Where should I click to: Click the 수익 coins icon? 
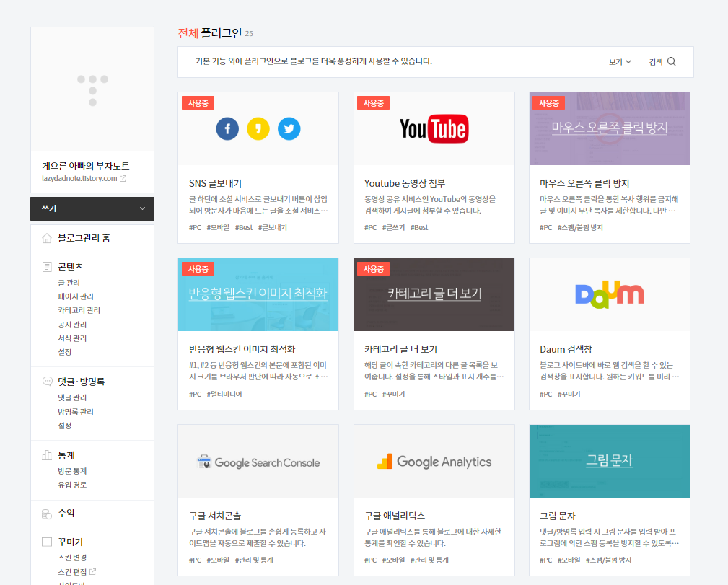47,514
